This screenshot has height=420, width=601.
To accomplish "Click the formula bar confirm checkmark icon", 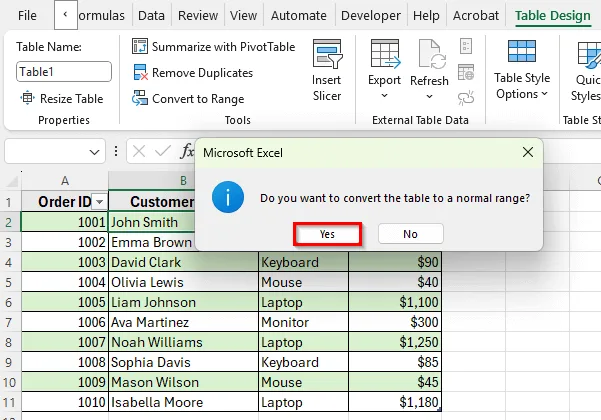I will coord(163,151).
